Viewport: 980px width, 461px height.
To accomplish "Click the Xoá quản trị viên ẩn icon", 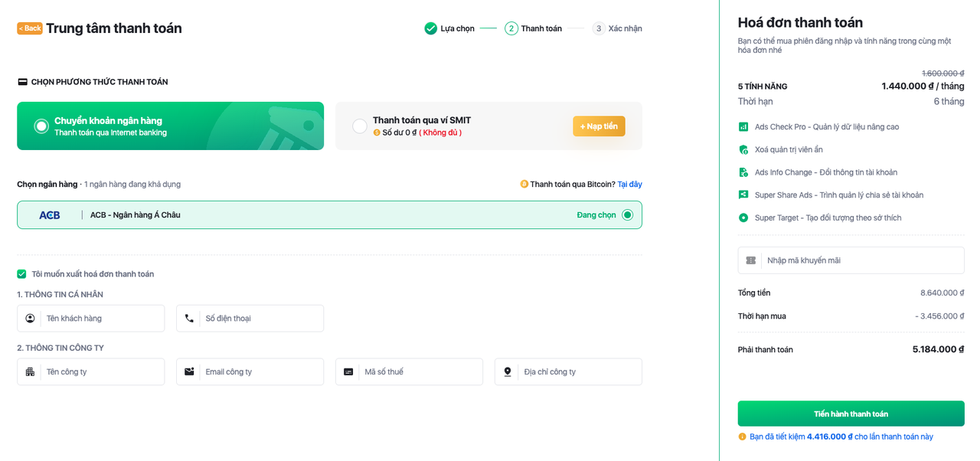I will click(x=743, y=150).
